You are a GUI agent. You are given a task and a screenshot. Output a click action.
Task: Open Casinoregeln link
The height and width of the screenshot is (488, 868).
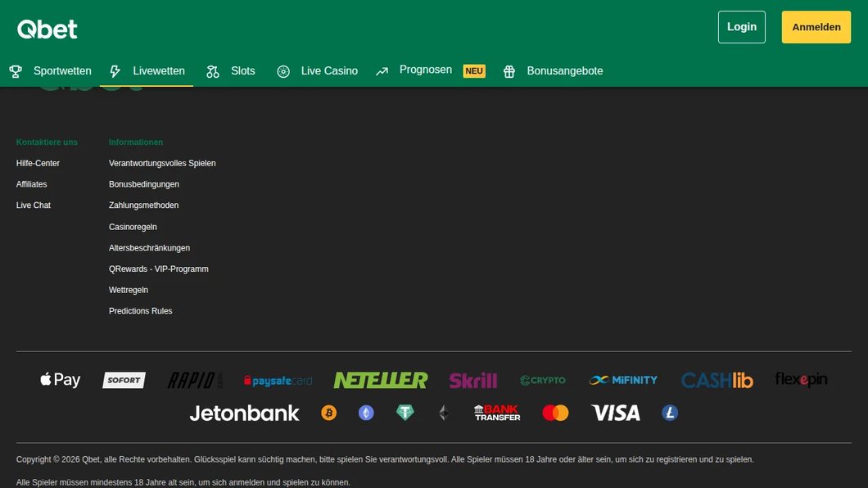133,227
